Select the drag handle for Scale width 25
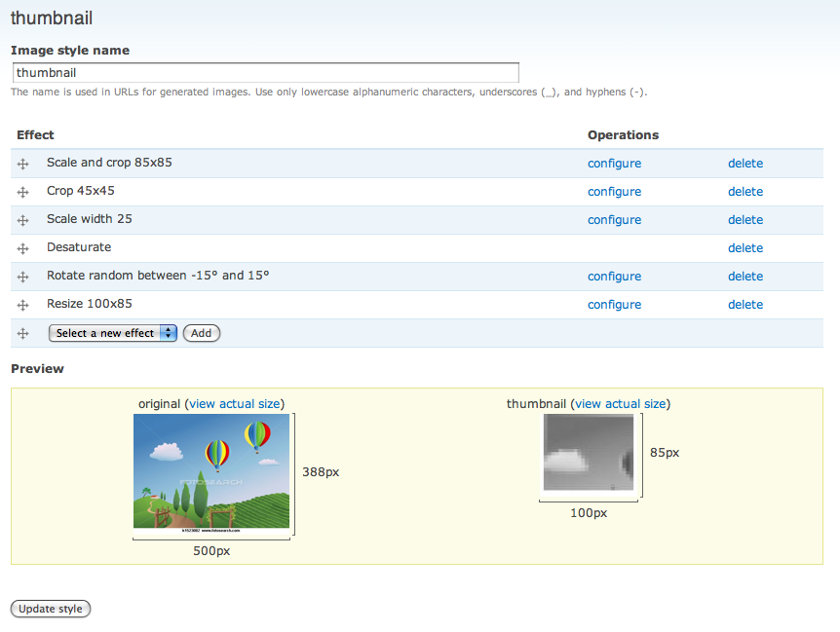Image resolution: width=840 pixels, height=632 pixels. point(22,220)
